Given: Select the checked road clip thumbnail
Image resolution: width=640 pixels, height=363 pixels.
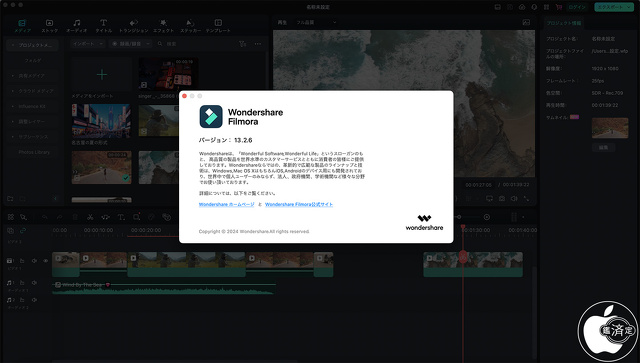Looking at the screenshot, I should 102,167.
